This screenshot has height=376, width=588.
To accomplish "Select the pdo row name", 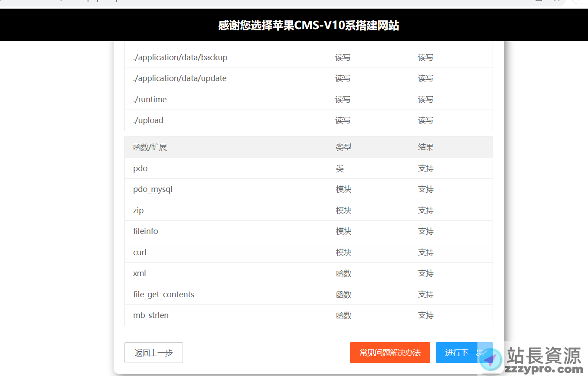I will [140, 169].
